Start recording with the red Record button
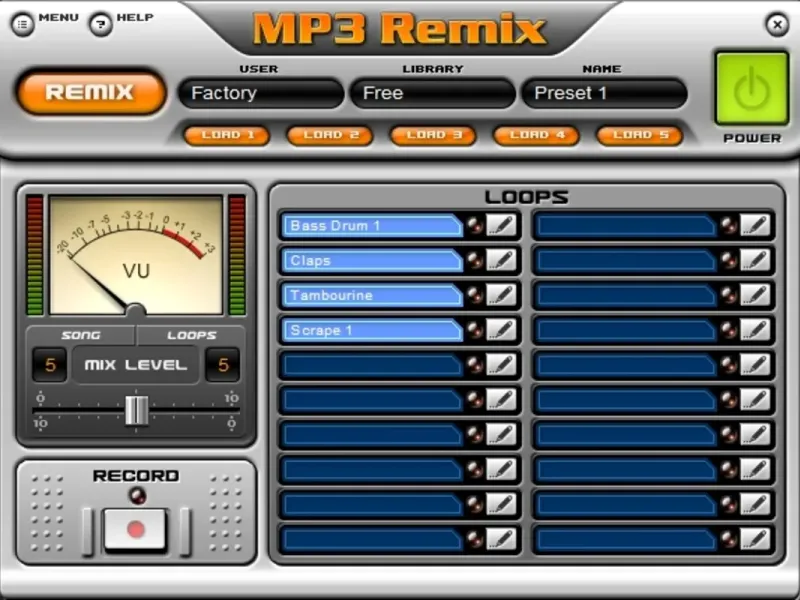Viewport: 800px width, 600px height. click(135, 530)
